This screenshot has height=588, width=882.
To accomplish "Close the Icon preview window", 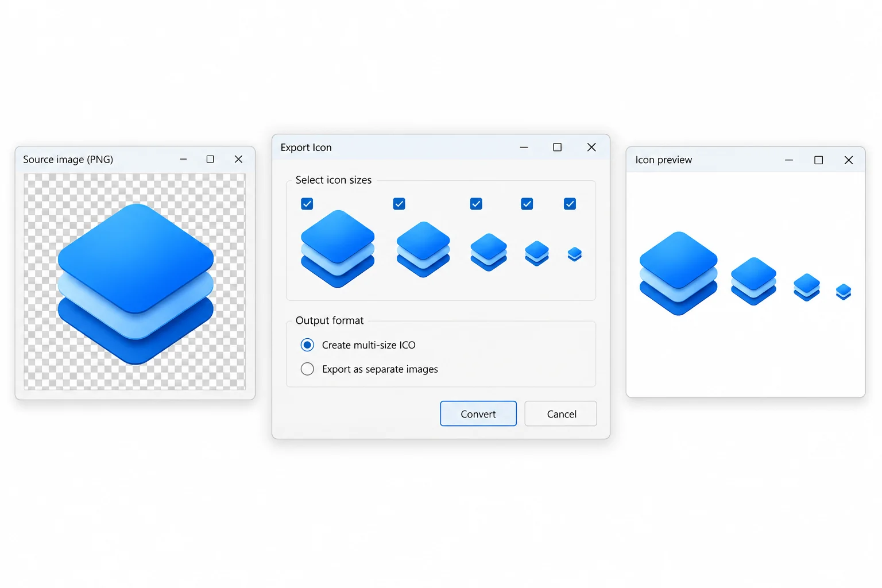I will click(849, 160).
